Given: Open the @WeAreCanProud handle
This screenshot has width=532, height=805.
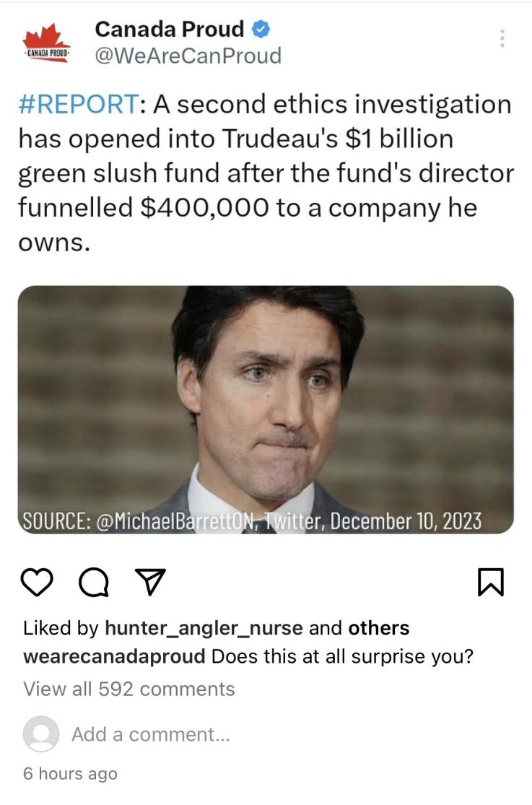Looking at the screenshot, I should pos(188,56).
